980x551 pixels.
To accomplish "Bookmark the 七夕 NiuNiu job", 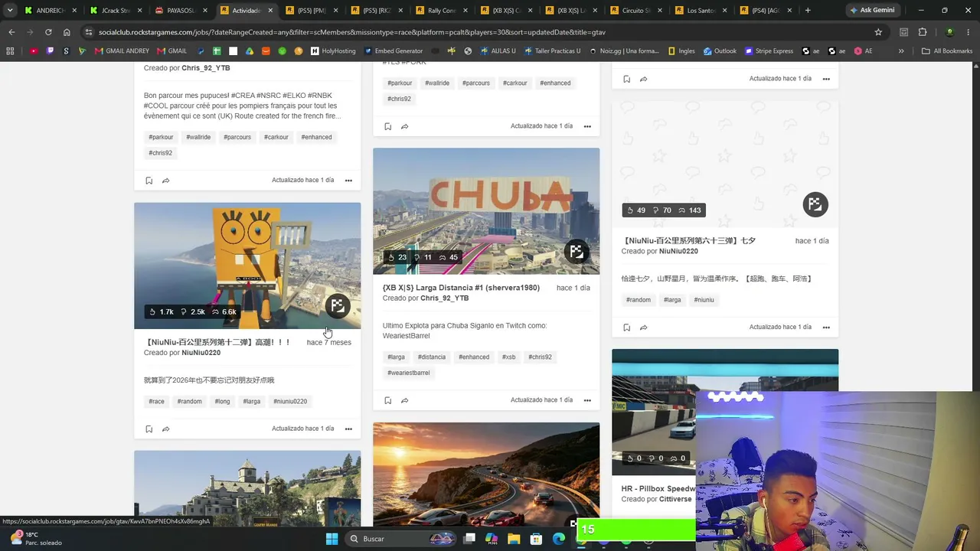I will 626,328.
